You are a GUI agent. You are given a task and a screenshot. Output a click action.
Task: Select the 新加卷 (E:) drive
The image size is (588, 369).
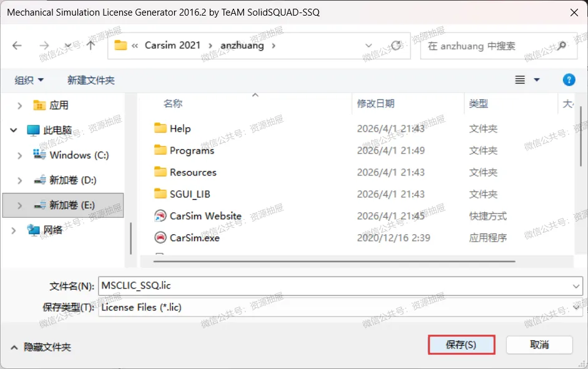[64, 205]
